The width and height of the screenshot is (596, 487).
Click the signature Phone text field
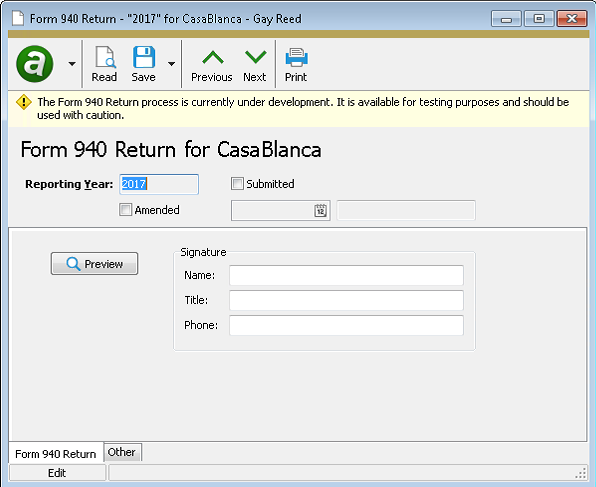tap(346, 325)
